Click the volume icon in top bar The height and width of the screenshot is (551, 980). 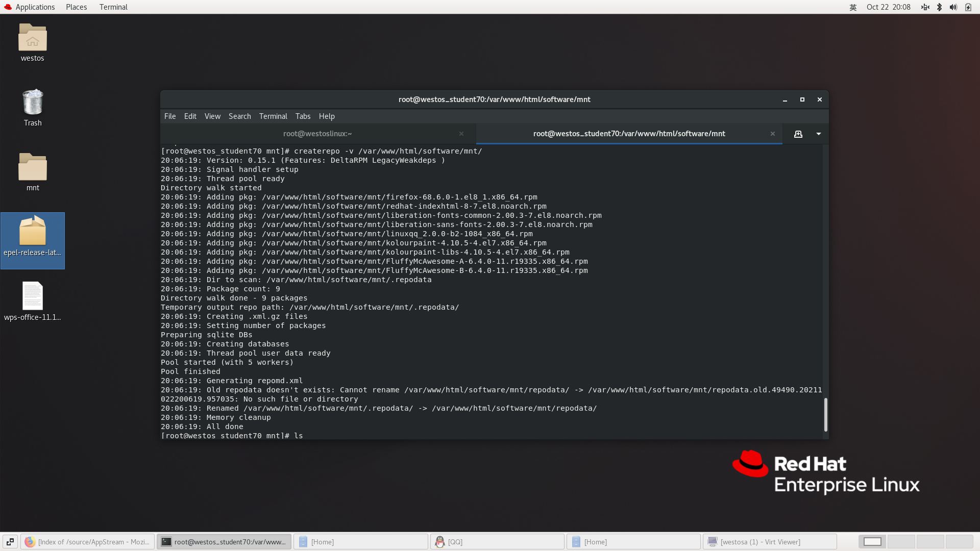953,7
